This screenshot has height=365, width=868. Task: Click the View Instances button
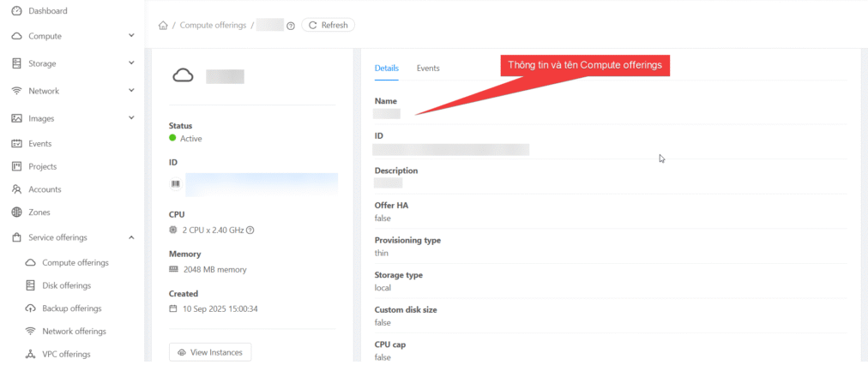(210, 352)
